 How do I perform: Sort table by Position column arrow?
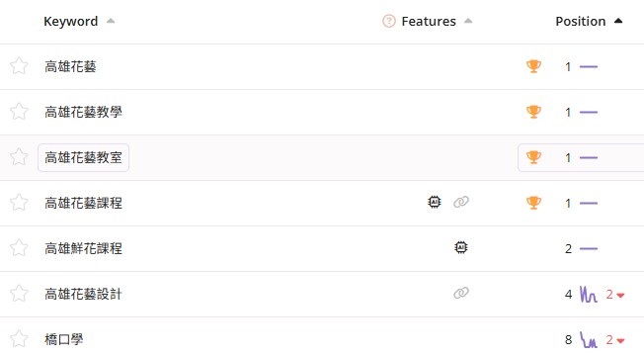click(618, 21)
